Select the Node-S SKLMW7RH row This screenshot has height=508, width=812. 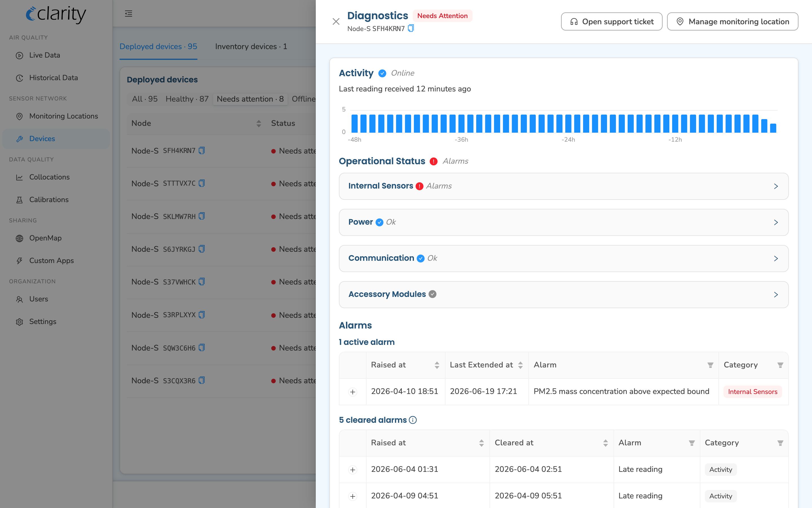(221, 216)
